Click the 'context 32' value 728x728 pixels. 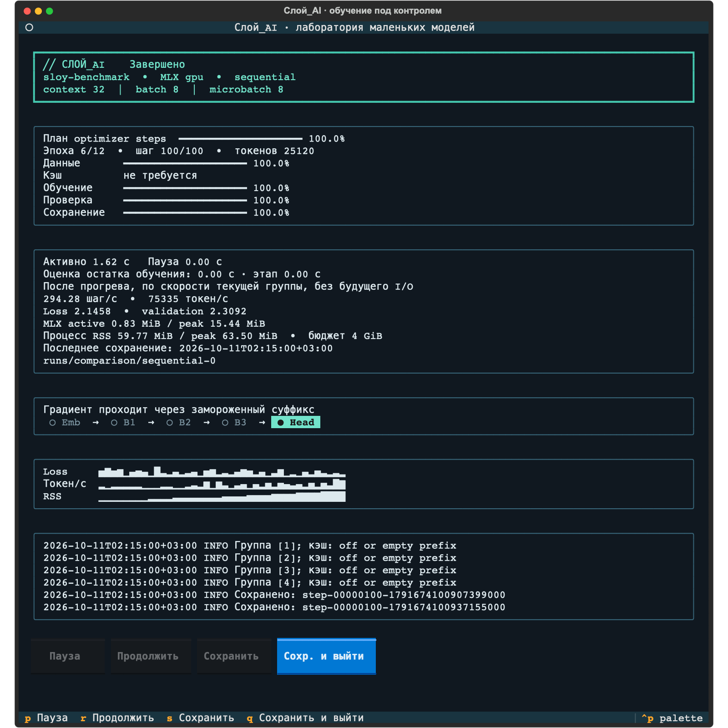[74, 90]
